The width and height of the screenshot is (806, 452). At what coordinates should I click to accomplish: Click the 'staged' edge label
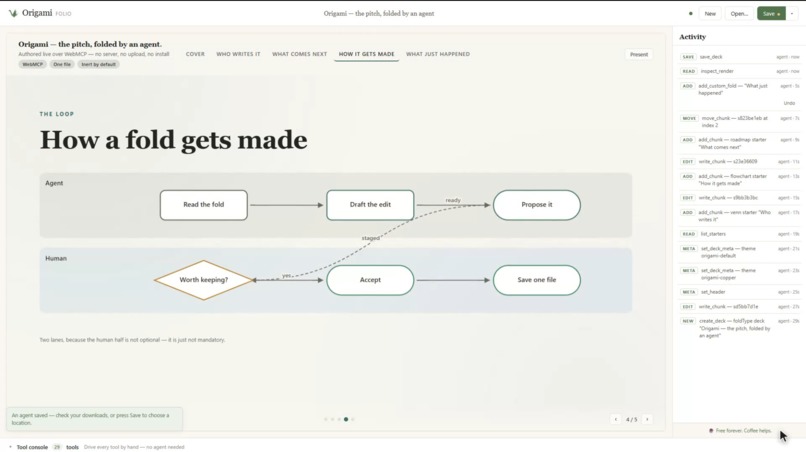coord(371,238)
